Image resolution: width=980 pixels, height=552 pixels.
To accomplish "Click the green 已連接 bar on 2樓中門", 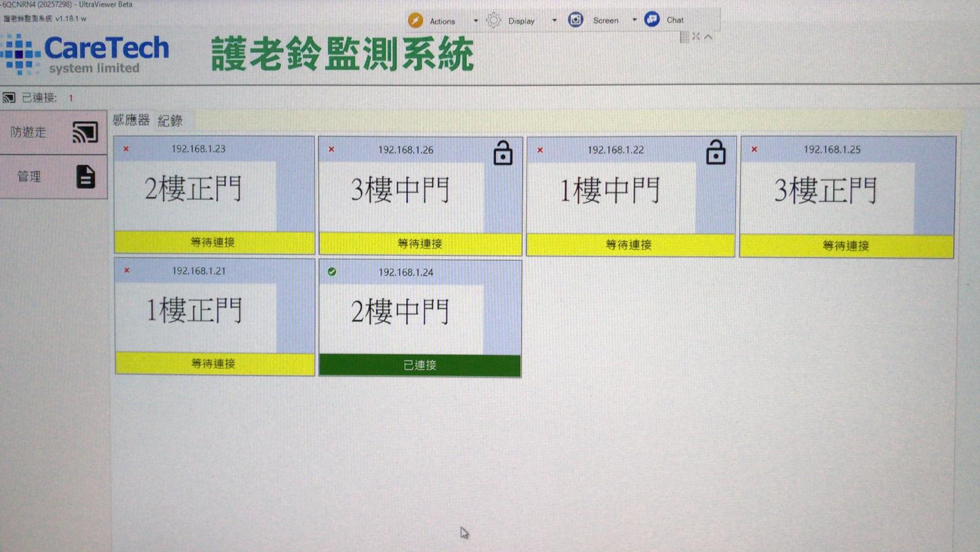I will [420, 365].
